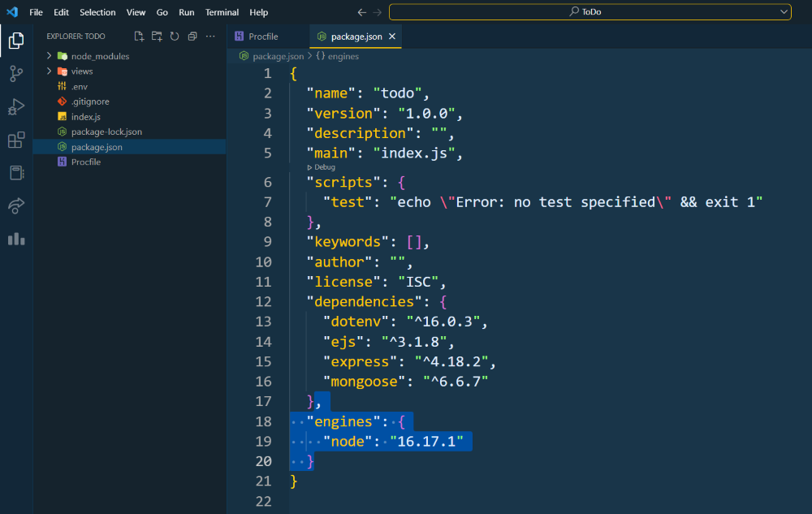Refresh the Explorer file list
This screenshot has width=812, height=514.
[175, 37]
